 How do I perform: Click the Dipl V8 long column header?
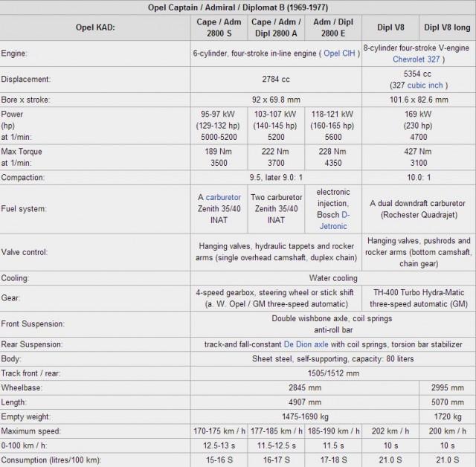(447, 28)
